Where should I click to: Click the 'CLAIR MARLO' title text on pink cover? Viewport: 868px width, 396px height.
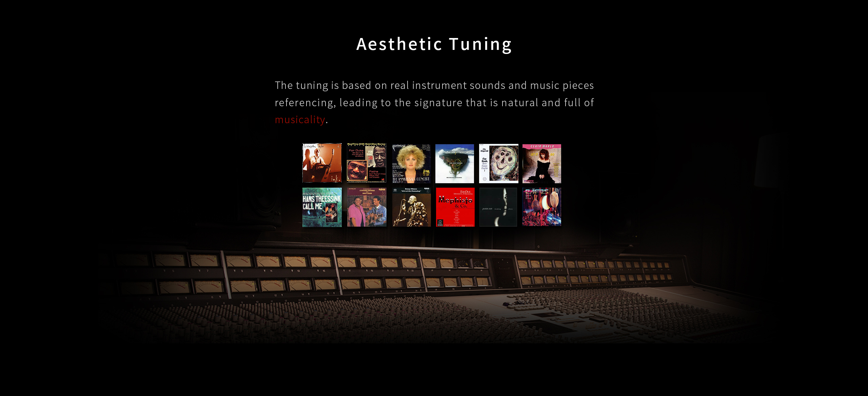542,147
